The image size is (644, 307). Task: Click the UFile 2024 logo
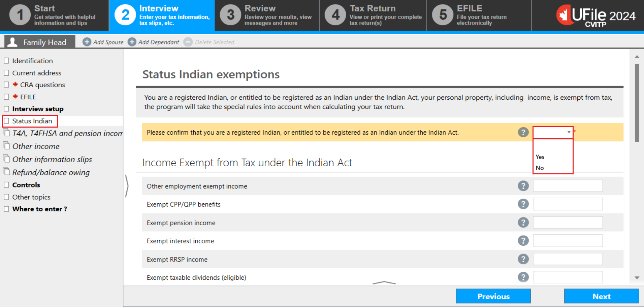click(x=595, y=15)
